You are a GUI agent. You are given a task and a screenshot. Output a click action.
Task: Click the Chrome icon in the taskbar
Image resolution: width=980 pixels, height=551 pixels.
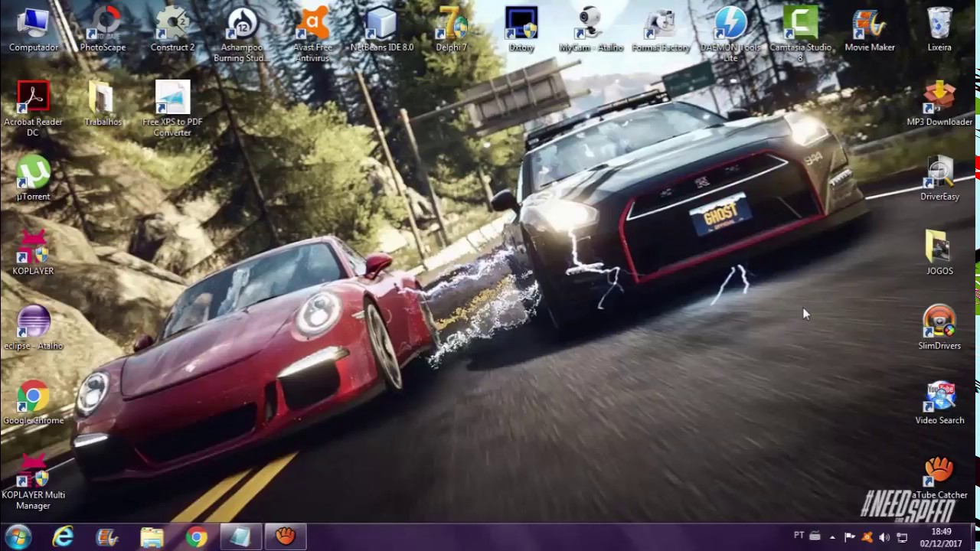click(196, 537)
